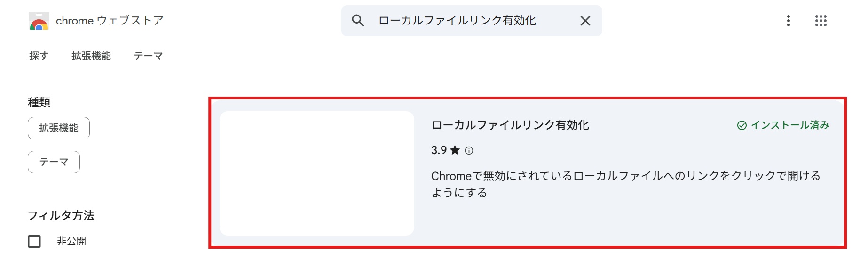Toggle the テーマ filter chip under 種類

[54, 162]
